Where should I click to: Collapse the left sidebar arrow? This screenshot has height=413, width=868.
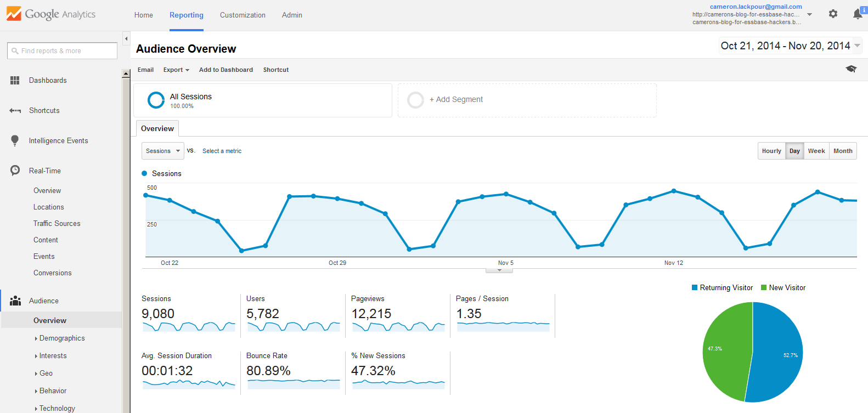pos(126,38)
